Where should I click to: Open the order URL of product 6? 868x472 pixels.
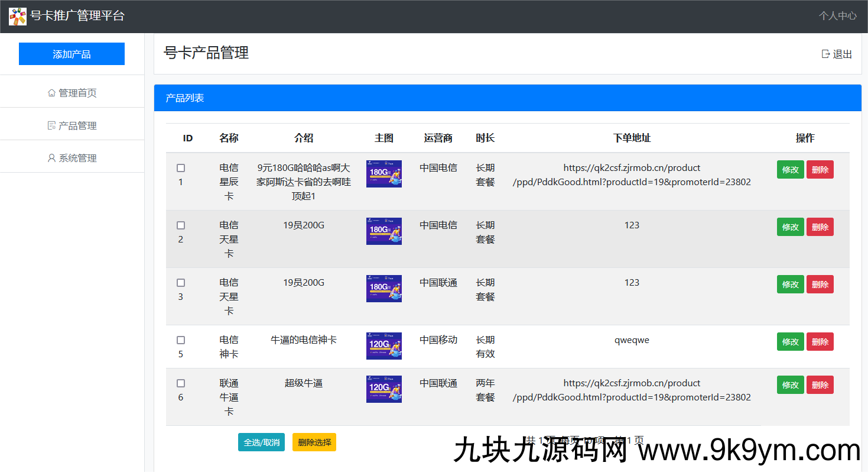point(632,390)
